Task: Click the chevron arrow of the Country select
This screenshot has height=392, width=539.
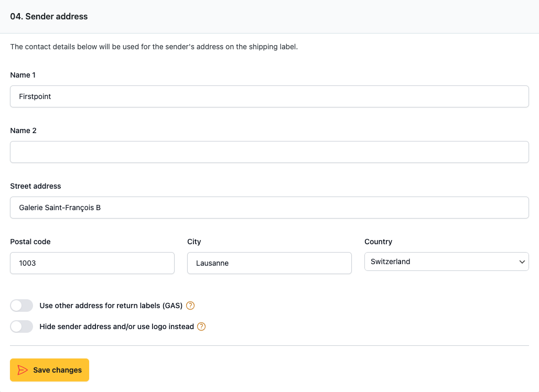Action: 522,262
